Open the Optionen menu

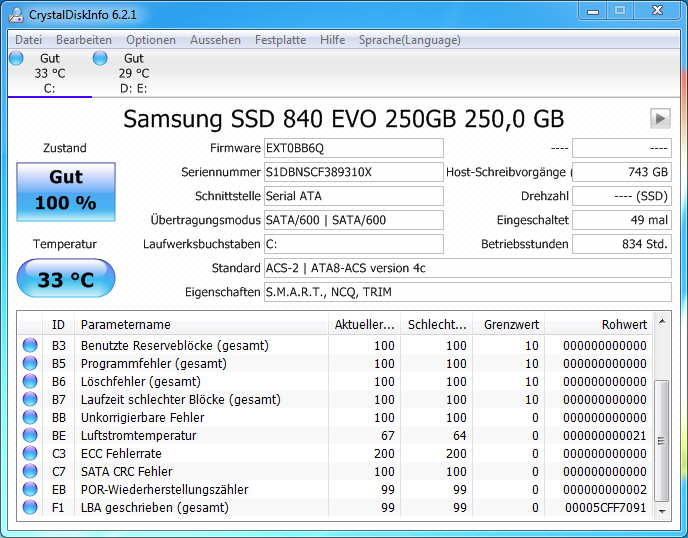point(151,40)
